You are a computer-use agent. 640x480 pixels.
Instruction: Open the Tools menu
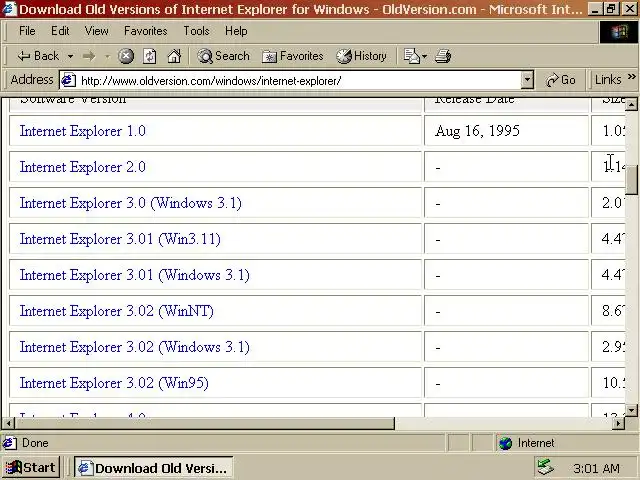coord(196,31)
